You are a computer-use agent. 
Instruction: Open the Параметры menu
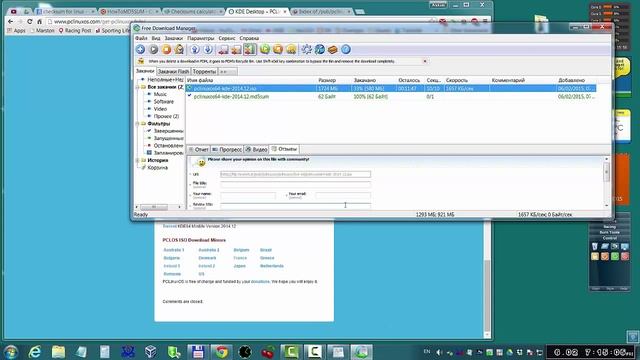(200, 38)
